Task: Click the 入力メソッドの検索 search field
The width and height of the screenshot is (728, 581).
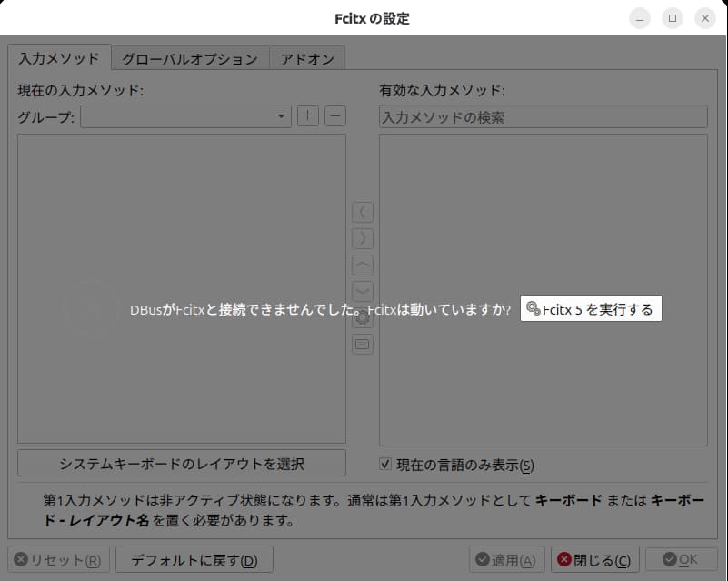Action: point(544,116)
